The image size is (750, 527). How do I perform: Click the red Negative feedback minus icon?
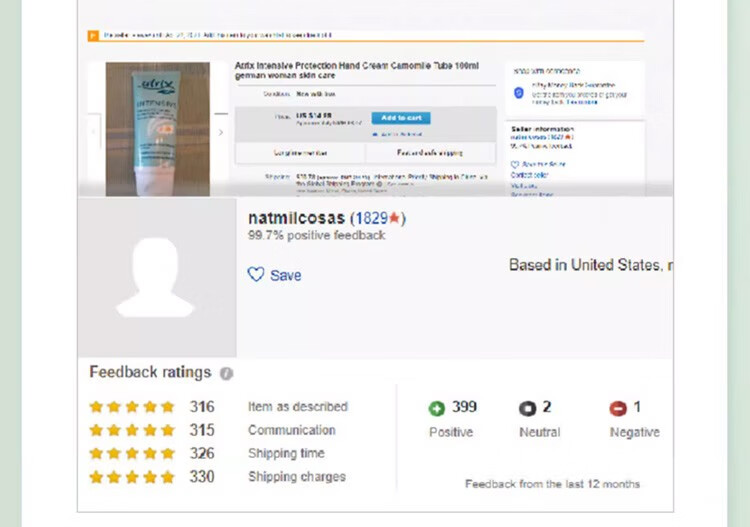pos(618,408)
